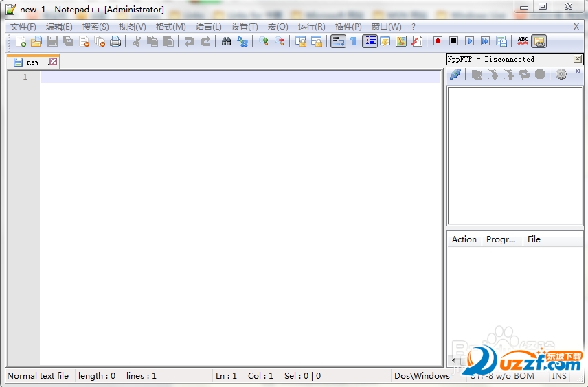Open the Replace dialog icon

coord(242,41)
